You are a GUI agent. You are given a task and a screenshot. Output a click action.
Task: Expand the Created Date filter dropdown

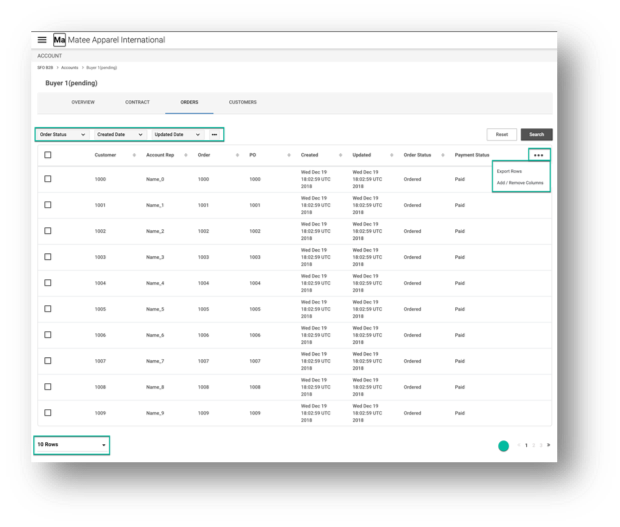(x=120, y=134)
